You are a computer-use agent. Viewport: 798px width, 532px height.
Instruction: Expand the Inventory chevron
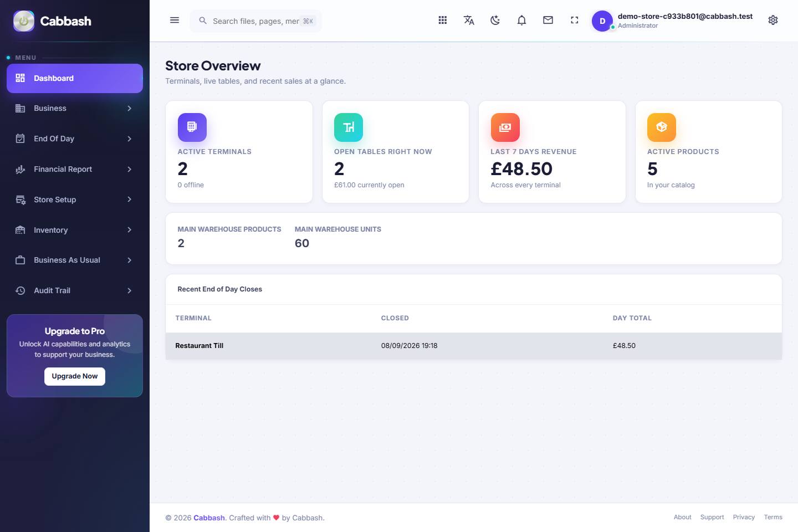pos(129,230)
